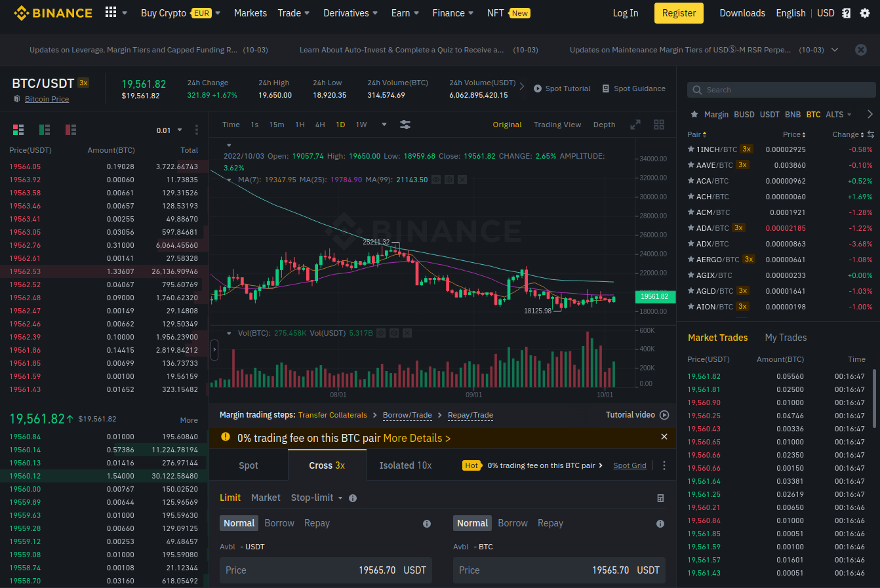Open the Tutorial video play icon
This screenshot has width=880, height=588.
pyautogui.click(x=664, y=415)
